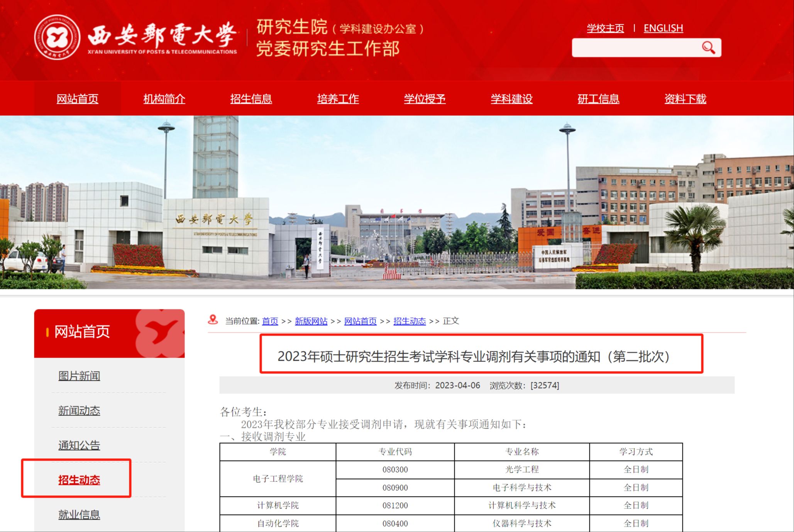Click the breadcrumb 新版网站 link
Image resolution: width=794 pixels, height=532 pixels.
click(x=311, y=321)
